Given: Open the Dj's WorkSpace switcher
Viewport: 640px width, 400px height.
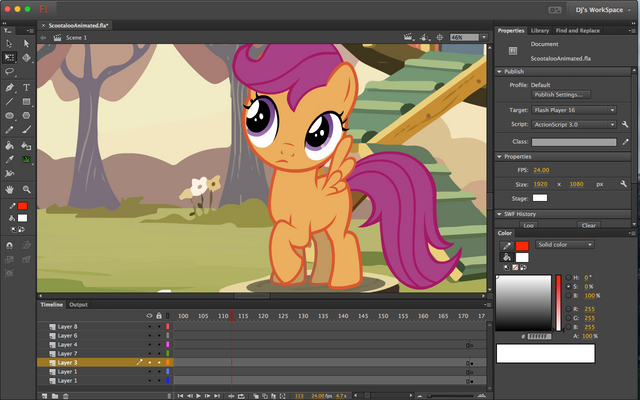Looking at the screenshot, I should coord(603,10).
